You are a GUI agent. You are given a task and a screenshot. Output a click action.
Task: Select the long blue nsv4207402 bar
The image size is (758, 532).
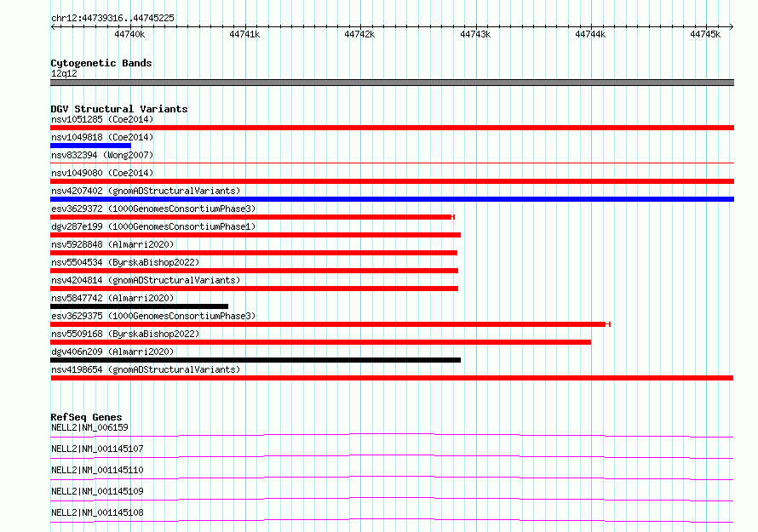392,199
